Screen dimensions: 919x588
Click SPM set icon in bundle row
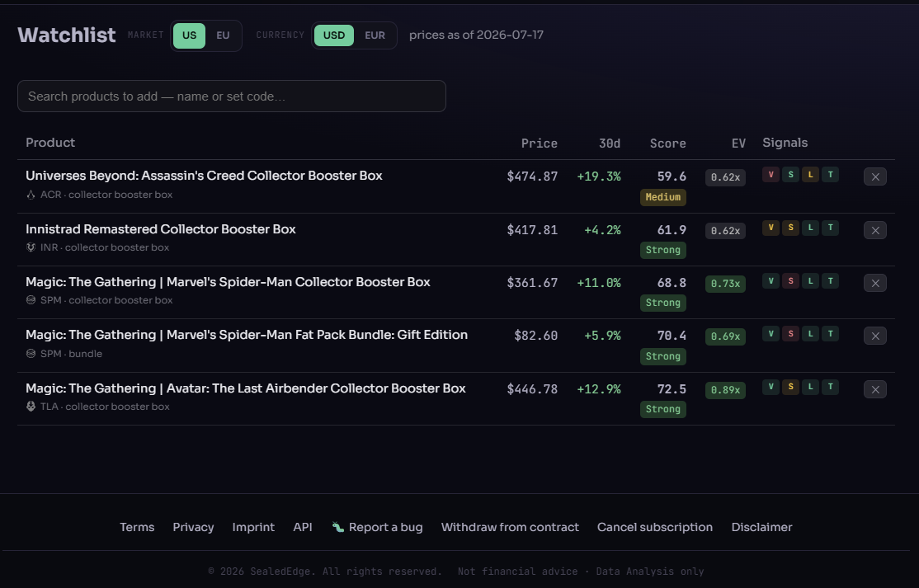click(x=31, y=353)
